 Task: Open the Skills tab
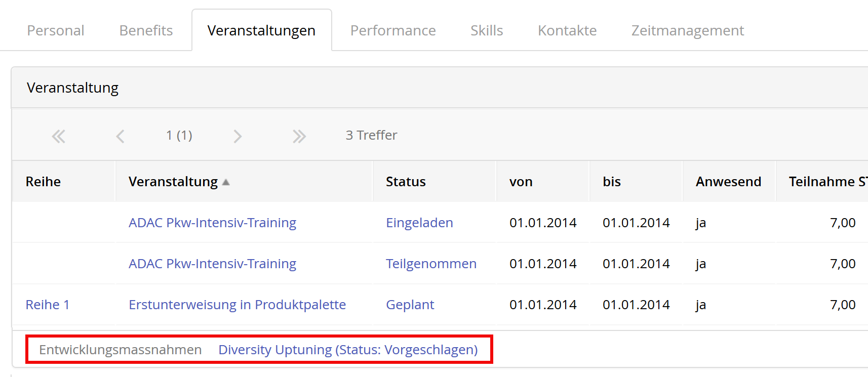coord(486,30)
